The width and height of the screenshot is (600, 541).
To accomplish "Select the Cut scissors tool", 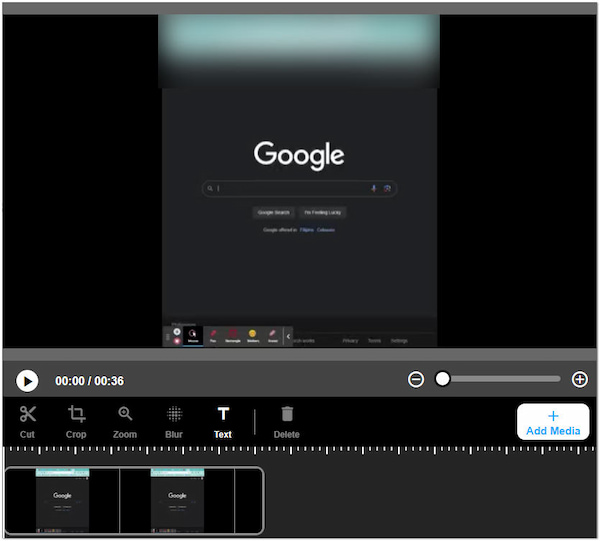I will pyautogui.click(x=27, y=422).
